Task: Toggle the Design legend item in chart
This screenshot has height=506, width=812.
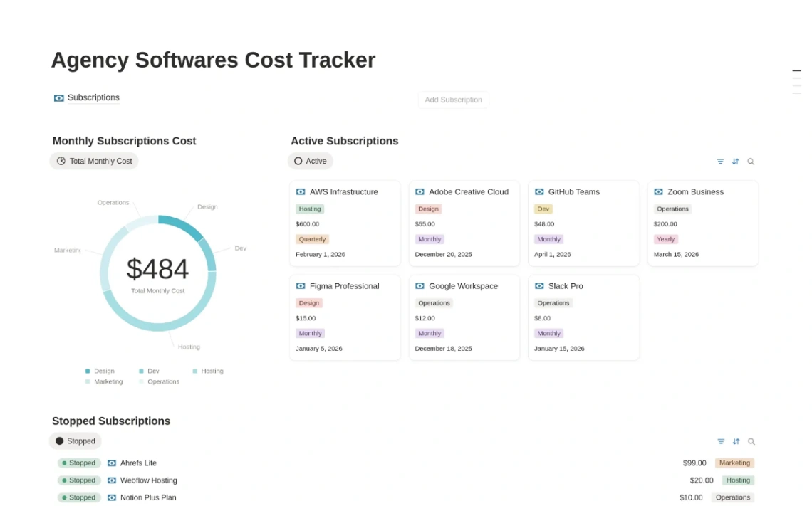Action: point(100,371)
